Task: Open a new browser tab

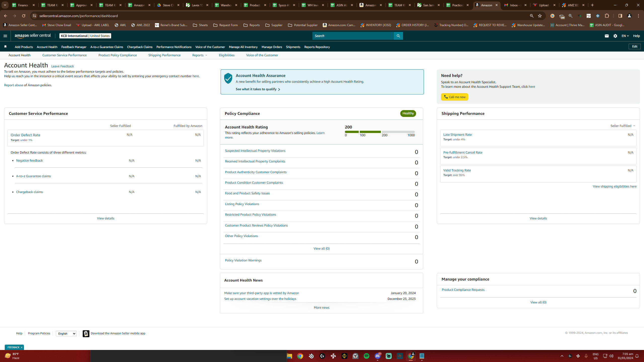Action: (x=592, y=5)
